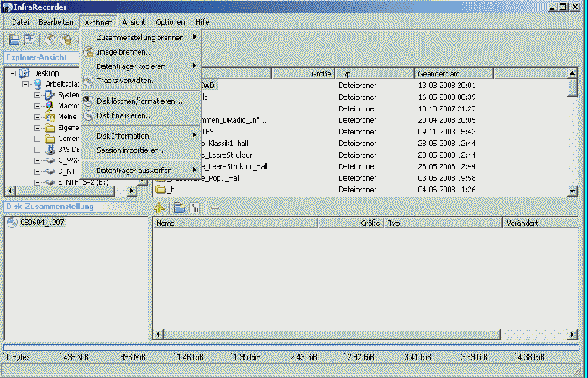This screenshot has height=378, width=588.
Task: Choose Image brennen from the menu
Action: click(123, 52)
